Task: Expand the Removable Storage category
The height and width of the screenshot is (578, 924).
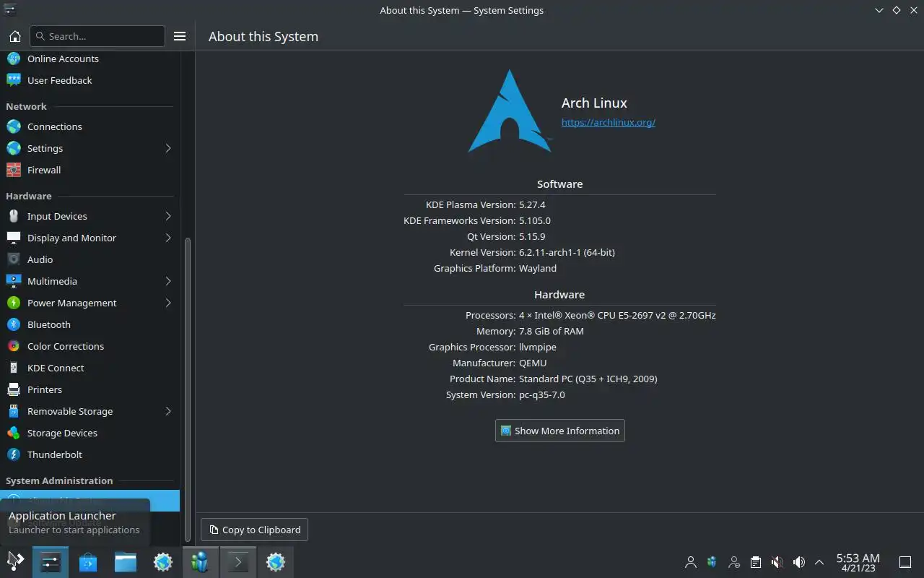Action: [x=90, y=411]
